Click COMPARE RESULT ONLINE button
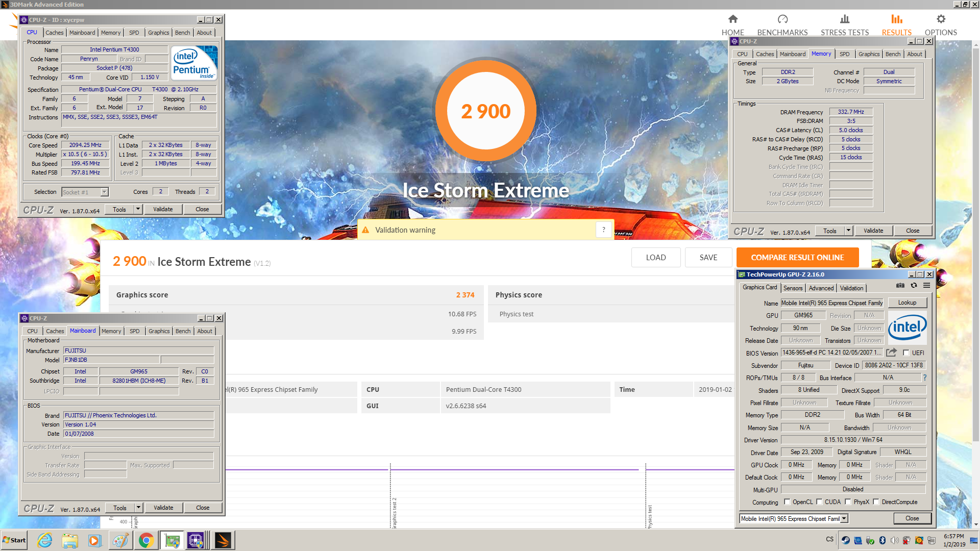Screen dimensions: 980x551 [797, 258]
